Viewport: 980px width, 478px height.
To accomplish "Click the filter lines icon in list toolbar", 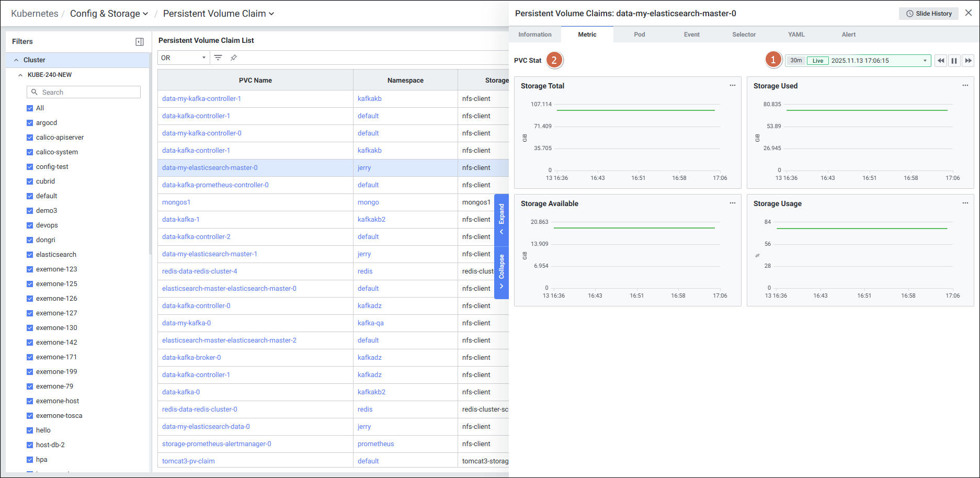I will coord(218,58).
